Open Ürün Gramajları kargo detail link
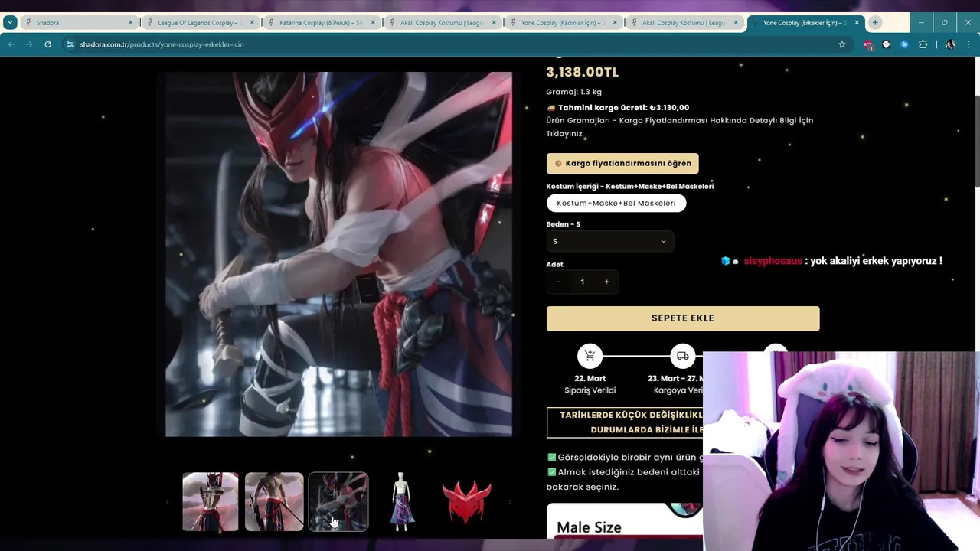The image size is (980, 551). click(x=679, y=127)
